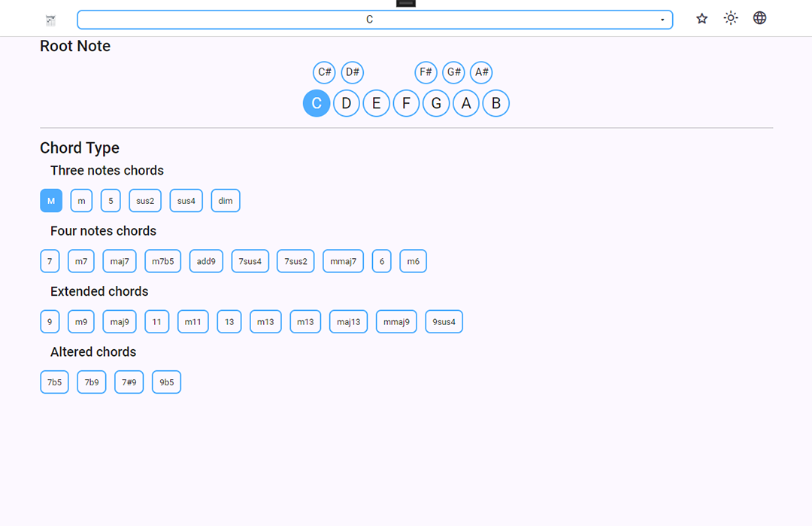
Task: Select the maj7 four-note chord
Action: click(x=120, y=261)
